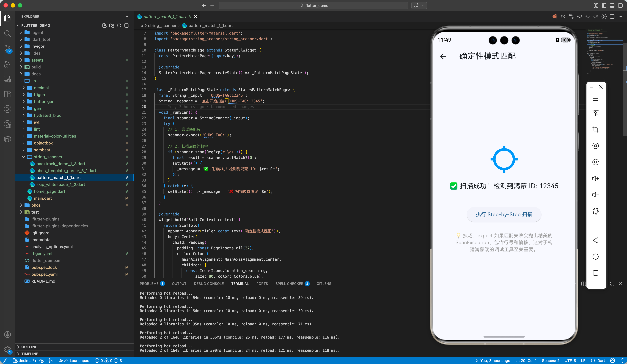This screenshot has width=627, height=364.
Task: Toggle the secondary sidebar layout button
Action: tap(620, 5)
